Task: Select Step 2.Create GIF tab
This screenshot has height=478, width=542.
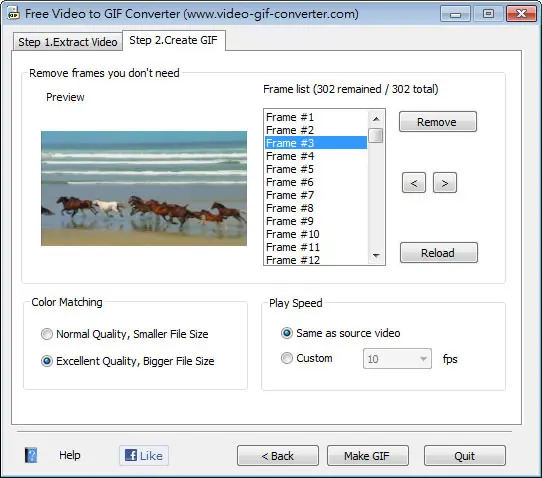Action: pyautogui.click(x=174, y=40)
